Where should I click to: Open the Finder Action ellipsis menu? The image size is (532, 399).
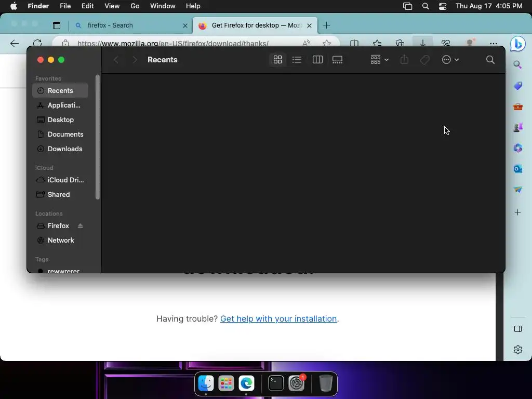pyautogui.click(x=450, y=60)
